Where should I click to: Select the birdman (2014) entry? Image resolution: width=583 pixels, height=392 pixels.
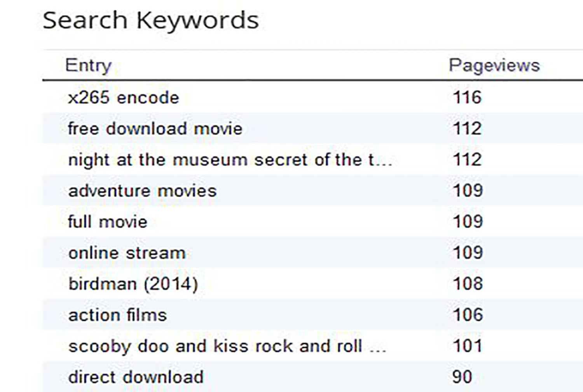click(x=133, y=284)
